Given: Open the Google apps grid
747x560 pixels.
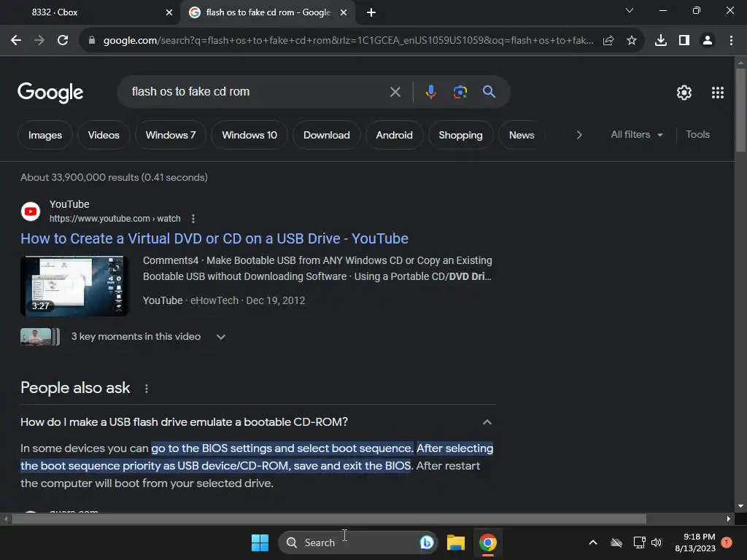Looking at the screenshot, I should pyautogui.click(x=718, y=93).
